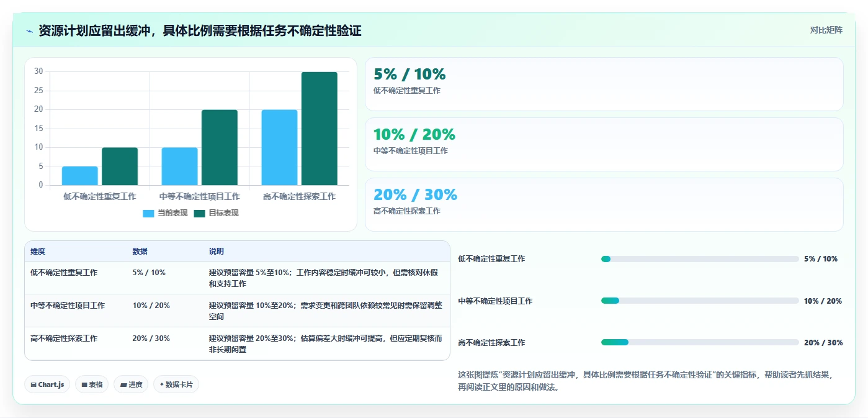This screenshot has height=418, width=868.
Task: Click progress bar for 低不确定性重复工作
Action: tap(700, 259)
